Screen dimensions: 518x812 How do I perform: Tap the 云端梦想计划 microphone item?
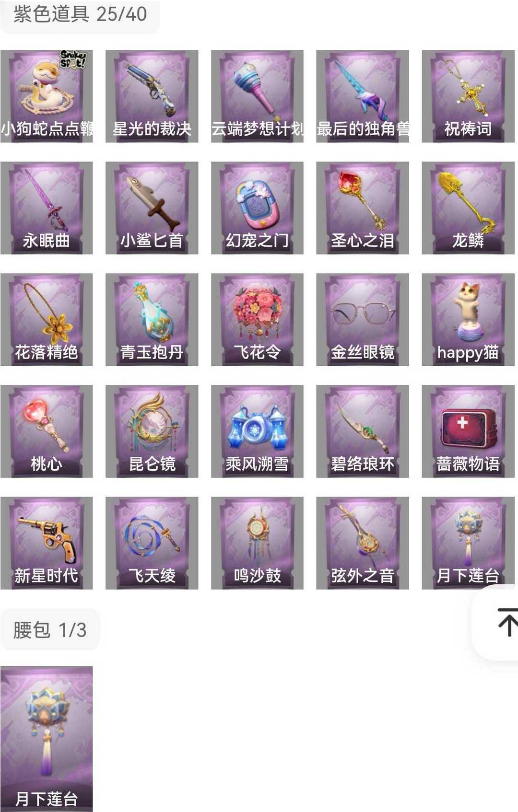tap(257, 96)
